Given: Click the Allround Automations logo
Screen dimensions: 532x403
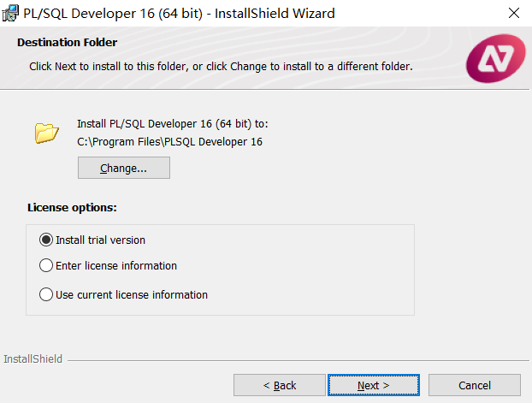Looking at the screenshot, I should point(496,58).
